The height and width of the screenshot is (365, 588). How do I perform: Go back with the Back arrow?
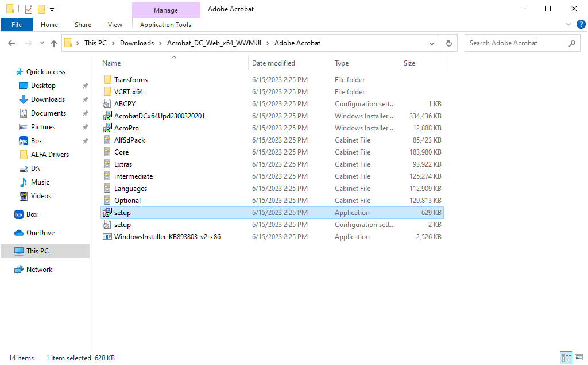point(11,43)
